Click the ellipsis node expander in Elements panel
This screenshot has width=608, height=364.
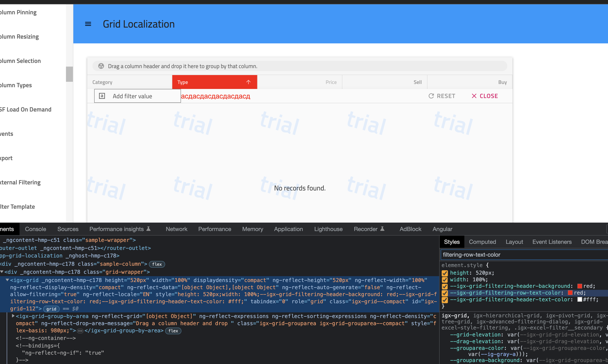coord(80,331)
